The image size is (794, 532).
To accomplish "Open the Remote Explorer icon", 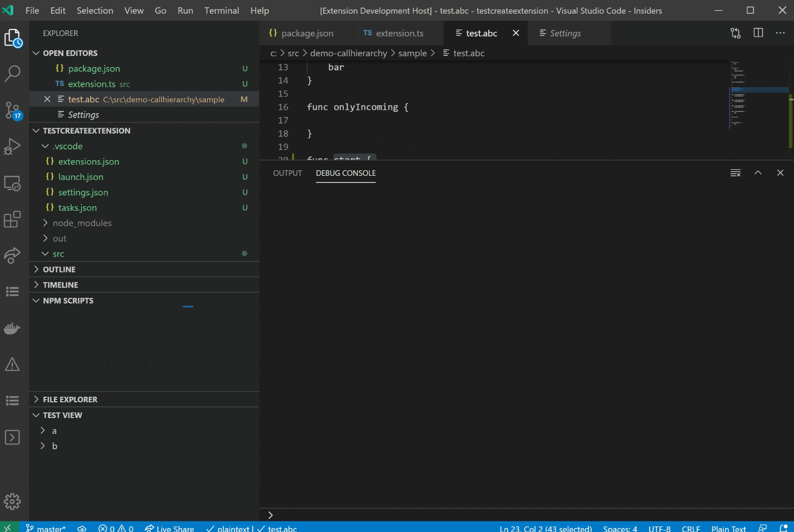I will (x=12, y=183).
